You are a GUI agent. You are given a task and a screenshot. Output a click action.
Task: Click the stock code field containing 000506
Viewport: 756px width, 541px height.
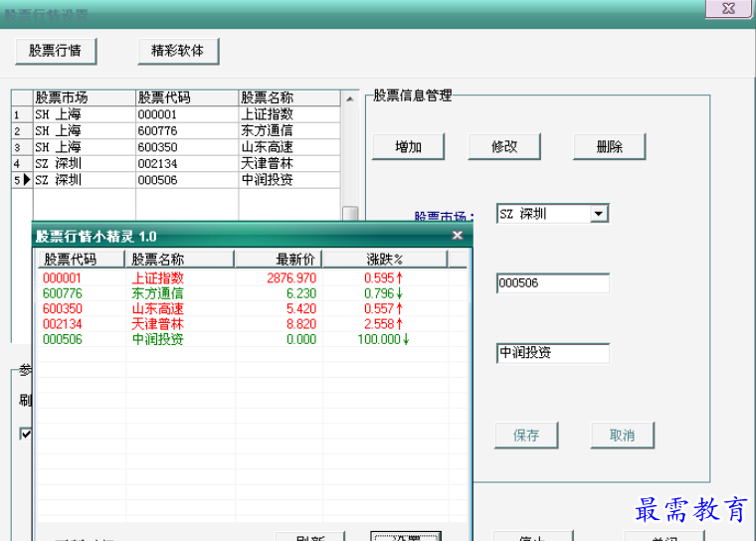(x=552, y=283)
